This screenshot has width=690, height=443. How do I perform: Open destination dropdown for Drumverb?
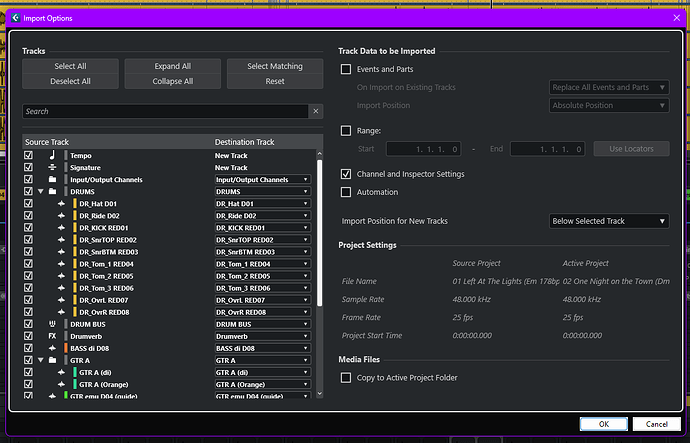263,336
